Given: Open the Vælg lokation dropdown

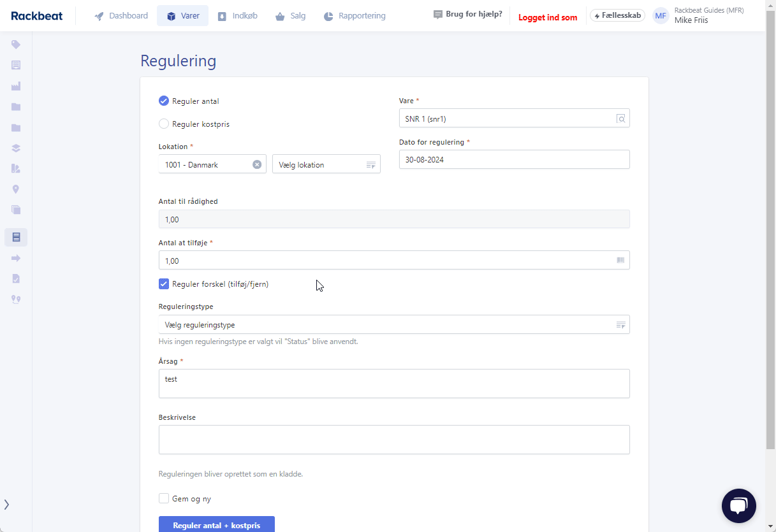Looking at the screenshot, I should click(326, 164).
